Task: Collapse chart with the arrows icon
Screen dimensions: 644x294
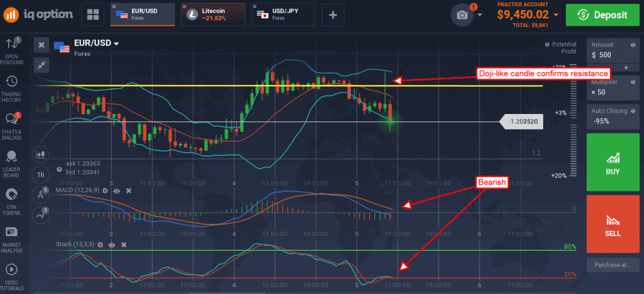Action: point(42,65)
